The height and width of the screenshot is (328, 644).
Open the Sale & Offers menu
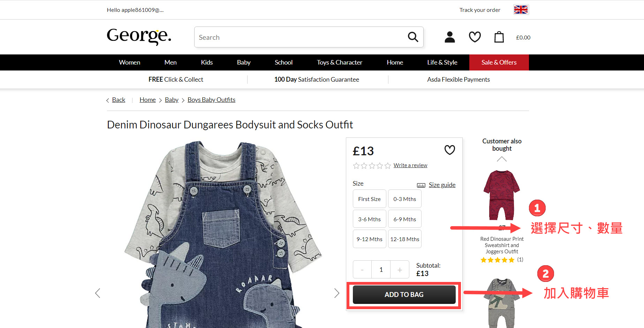(x=499, y=62)
